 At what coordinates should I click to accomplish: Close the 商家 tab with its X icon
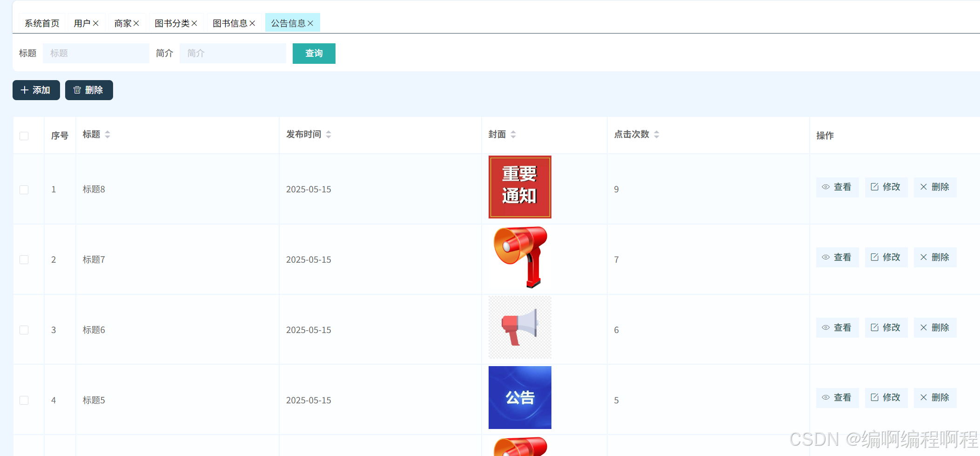(x=136, y=23)
